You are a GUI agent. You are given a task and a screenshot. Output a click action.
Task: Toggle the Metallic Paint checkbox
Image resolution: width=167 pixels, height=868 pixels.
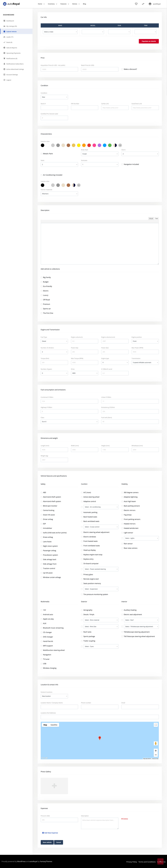(41, 154)
